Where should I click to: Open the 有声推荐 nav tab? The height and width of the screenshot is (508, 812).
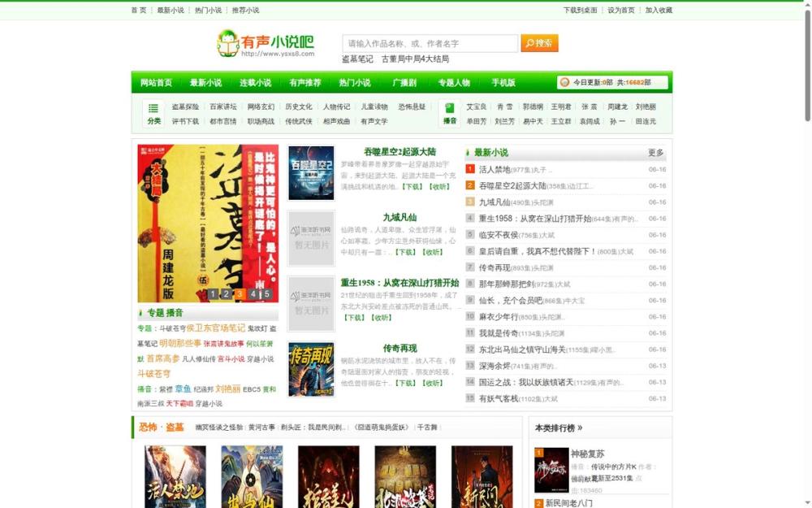click(305, 82)
